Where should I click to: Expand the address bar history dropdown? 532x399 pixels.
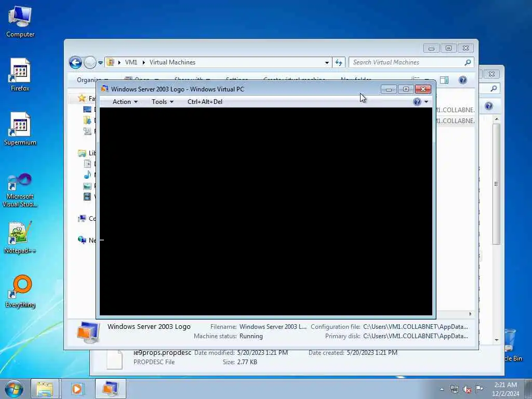(x=327, y=62)
